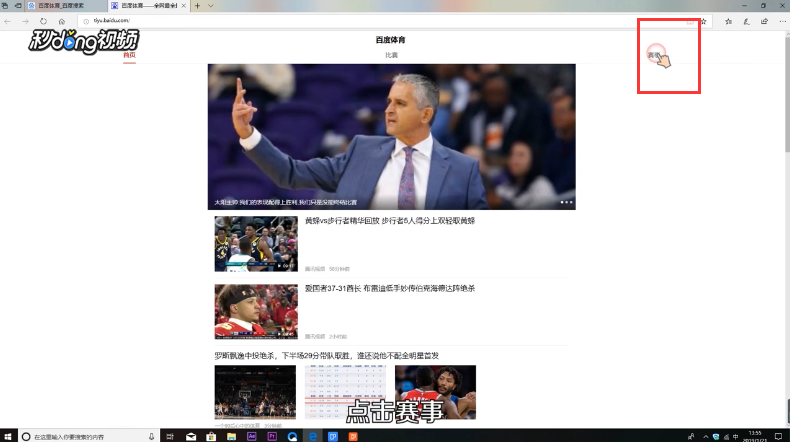
Task: Select the 赛事 navigation tab
Action: click(x=654, y=55)
